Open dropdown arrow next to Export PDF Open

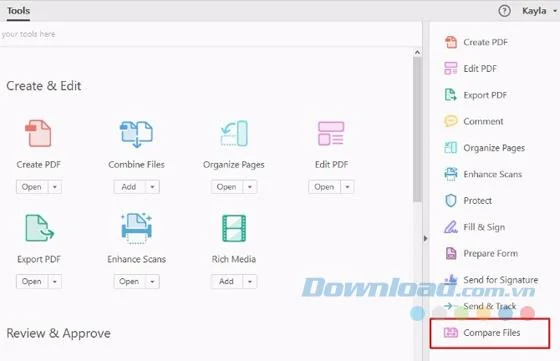coord(55,281)
